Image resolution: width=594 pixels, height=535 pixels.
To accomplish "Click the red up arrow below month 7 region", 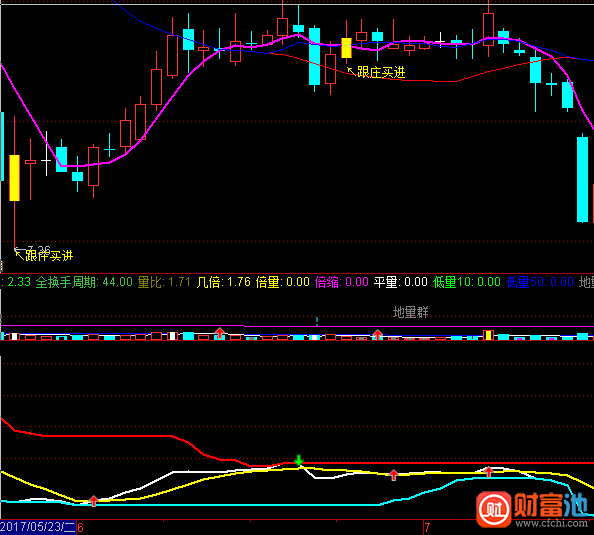I will pos(394,475).
